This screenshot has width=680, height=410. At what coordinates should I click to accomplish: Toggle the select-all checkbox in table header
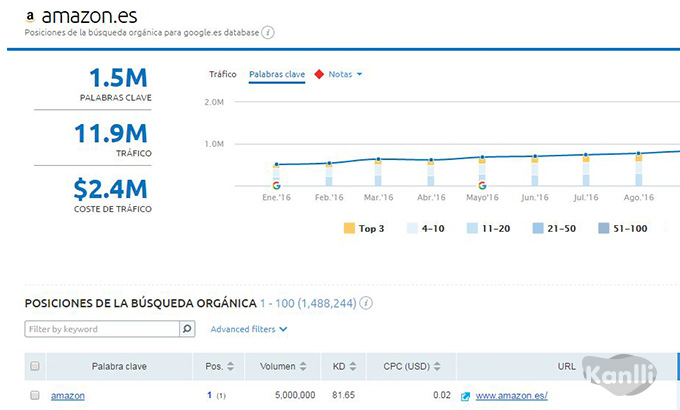tap(35, 366)
